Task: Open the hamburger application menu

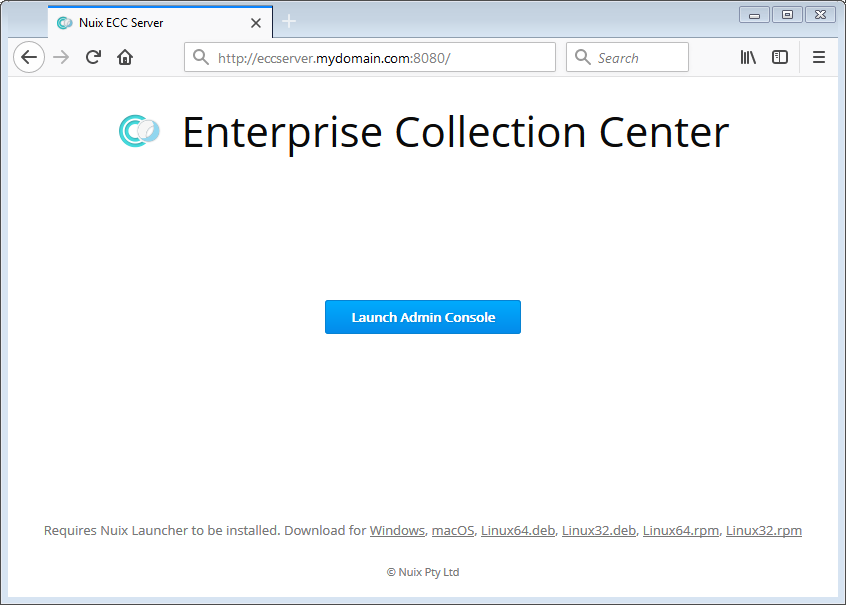Action: coord(819,57)
